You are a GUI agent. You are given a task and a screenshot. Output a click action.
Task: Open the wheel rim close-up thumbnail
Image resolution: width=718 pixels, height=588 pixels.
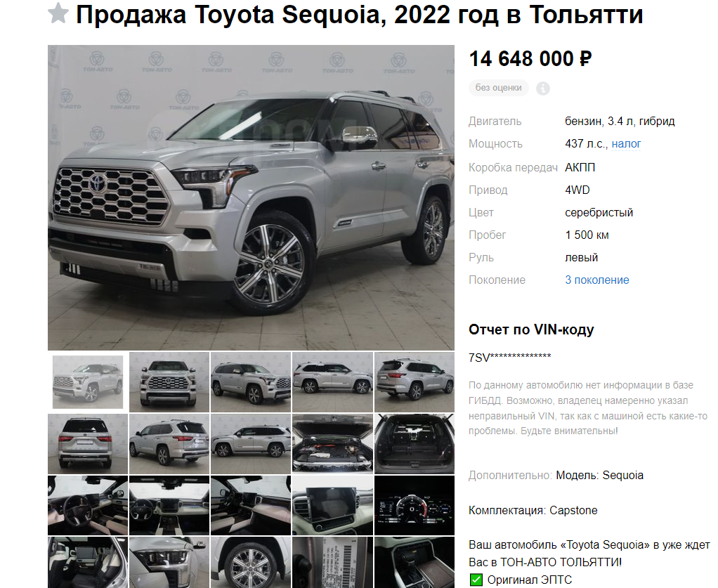pyautogui.click(x=251, y=562)
